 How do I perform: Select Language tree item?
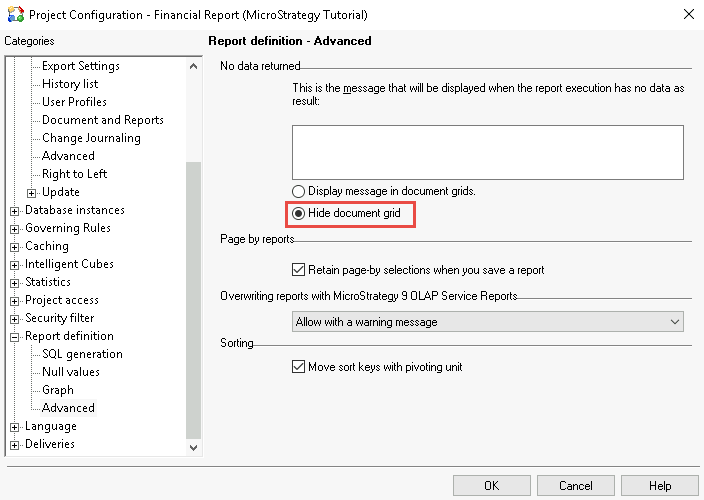click(x=51, y=426)
